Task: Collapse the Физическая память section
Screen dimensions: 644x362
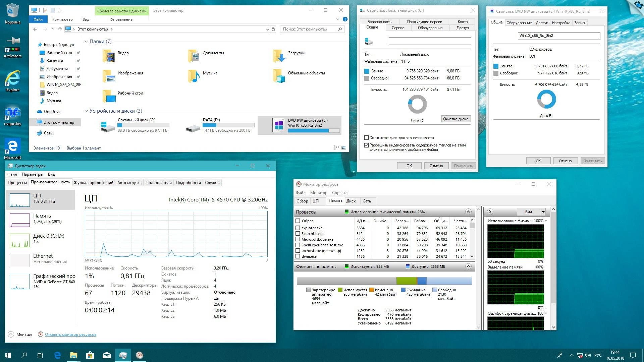Action: (x=469, y=266)
